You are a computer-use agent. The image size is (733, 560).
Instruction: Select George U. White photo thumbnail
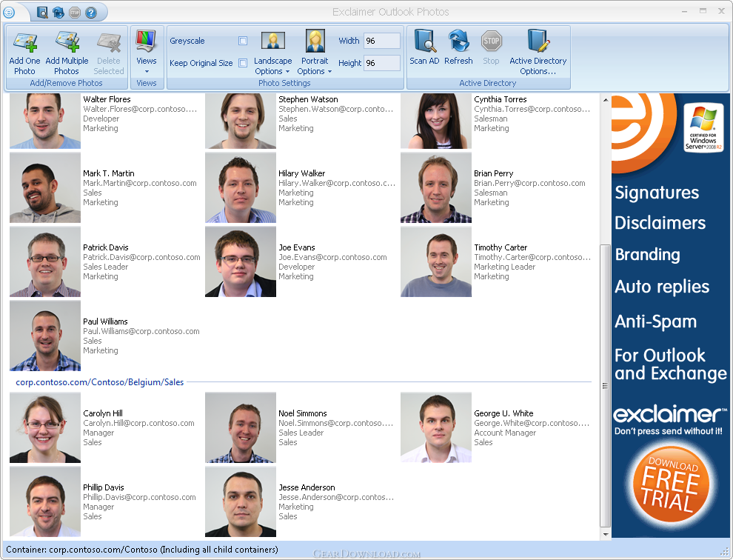435,427
